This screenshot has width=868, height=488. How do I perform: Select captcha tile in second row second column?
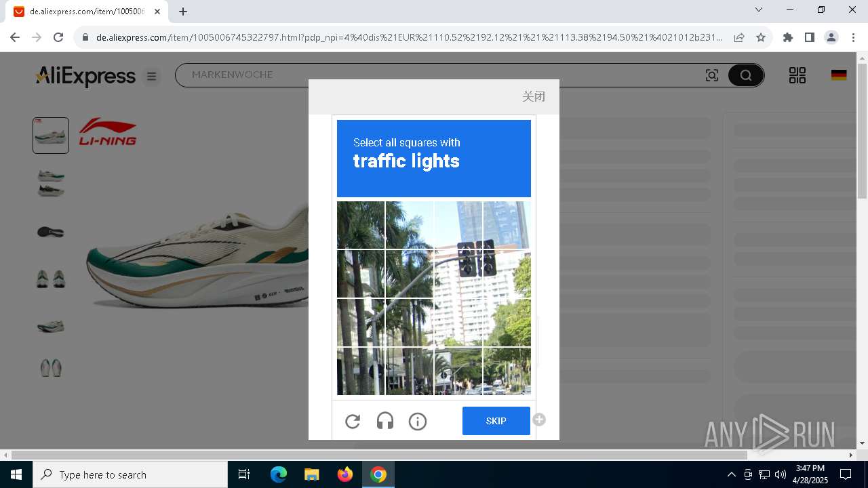click(x=410, y=274)
